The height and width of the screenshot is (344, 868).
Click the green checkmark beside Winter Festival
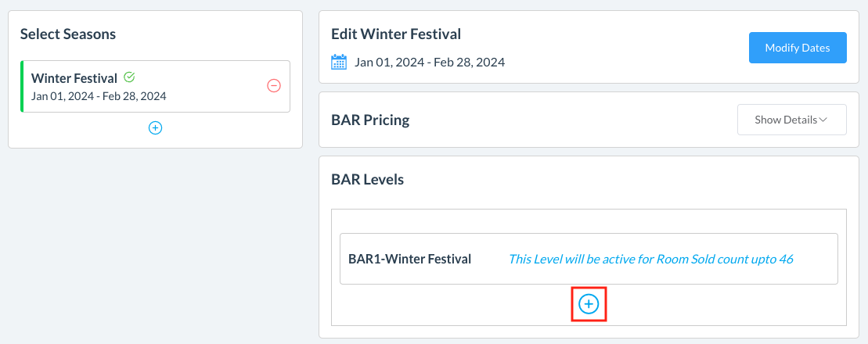point(129,77)
